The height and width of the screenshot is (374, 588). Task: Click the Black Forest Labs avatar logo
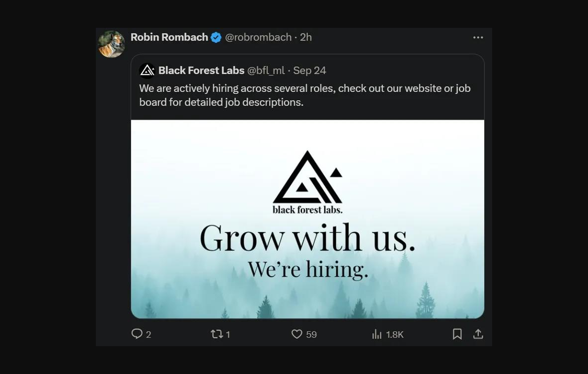pos(147,71)
